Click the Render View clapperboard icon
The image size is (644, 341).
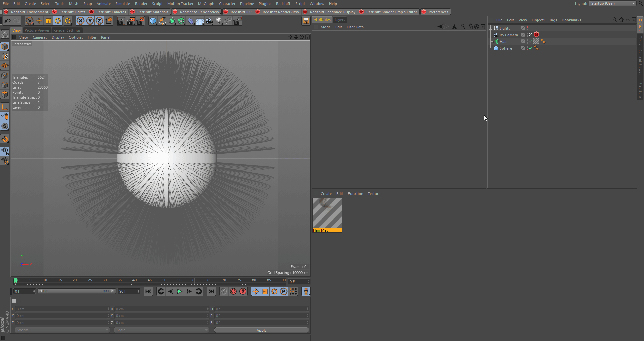click(121, 21)
